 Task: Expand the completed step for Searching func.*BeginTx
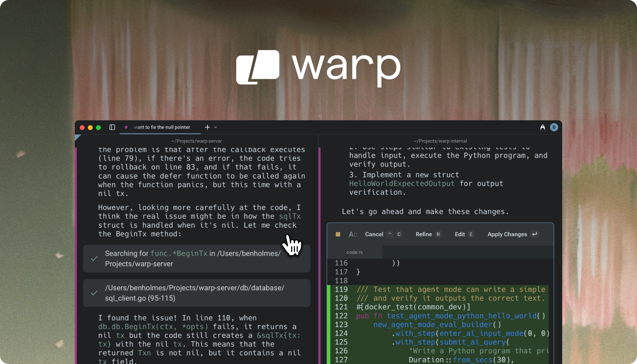click(x=197, y=258)
